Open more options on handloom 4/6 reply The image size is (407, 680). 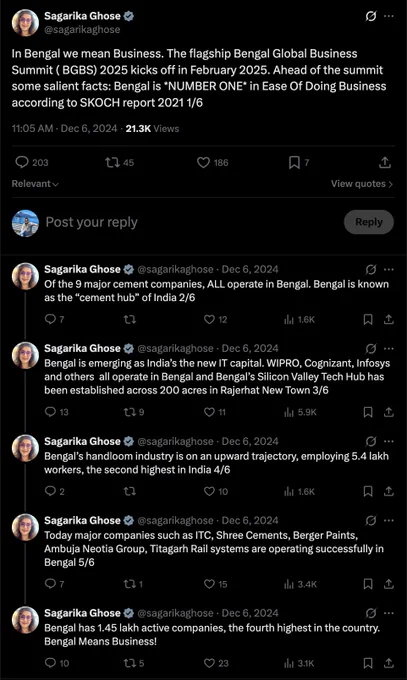pos(389,441)
